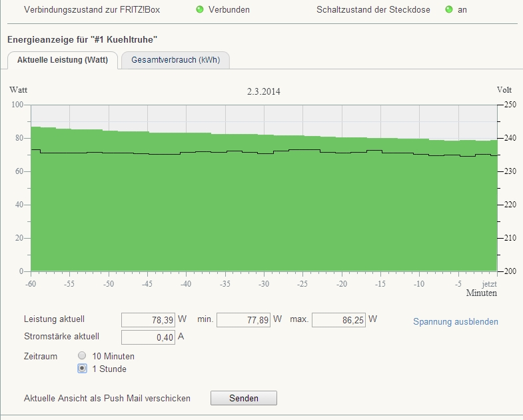Click the Stromstärke aktuell field showing 0,40
This screenshot has width=523, height=420.
[149, 337]
